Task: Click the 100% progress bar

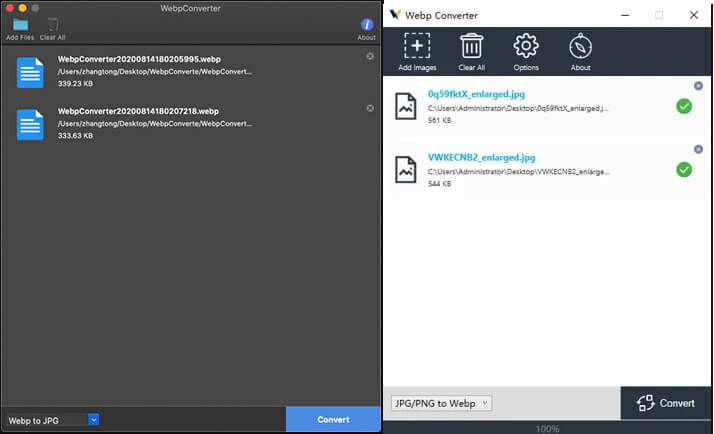Action: [548, 428]
